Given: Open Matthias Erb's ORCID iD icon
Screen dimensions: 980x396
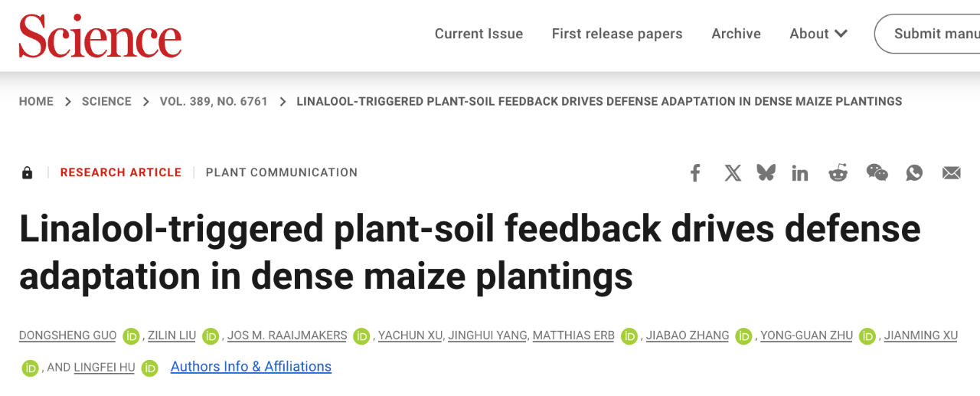Looking at the screenshot, I should tap(629, 336).
